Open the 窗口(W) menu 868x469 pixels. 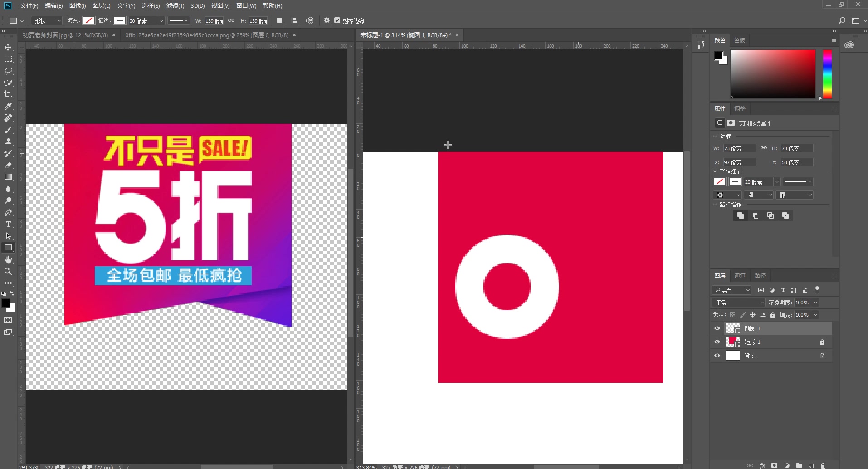246,5
